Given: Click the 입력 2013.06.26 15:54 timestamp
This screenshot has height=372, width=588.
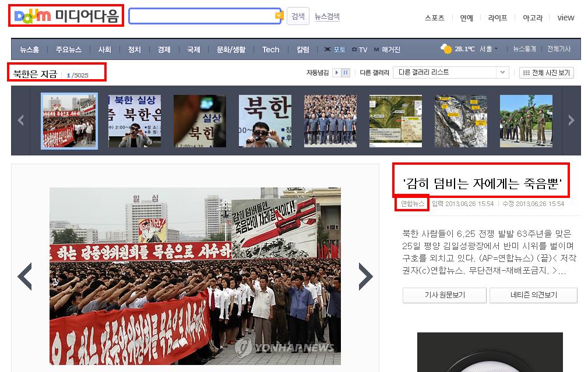Looking at the screenshot, I should tap(463, 204).
